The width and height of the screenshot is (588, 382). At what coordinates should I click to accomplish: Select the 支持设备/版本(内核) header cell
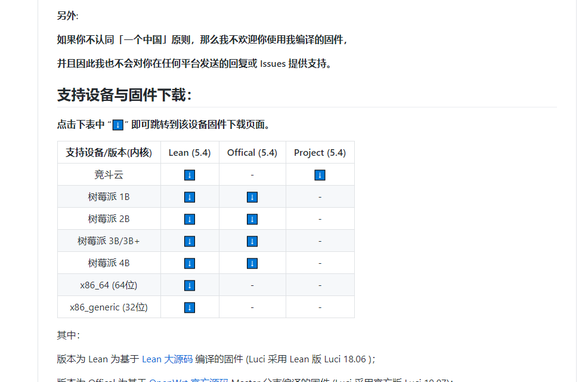(x=109, y=152)
